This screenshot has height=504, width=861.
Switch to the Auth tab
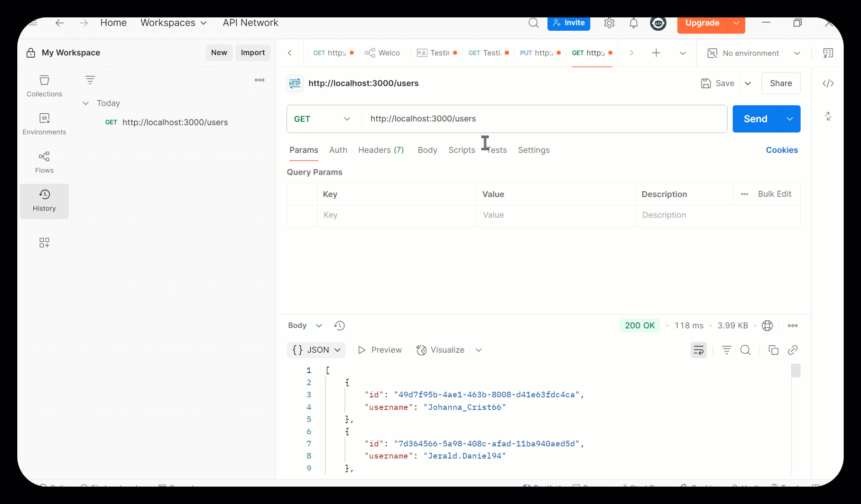(x=338, y=150)
